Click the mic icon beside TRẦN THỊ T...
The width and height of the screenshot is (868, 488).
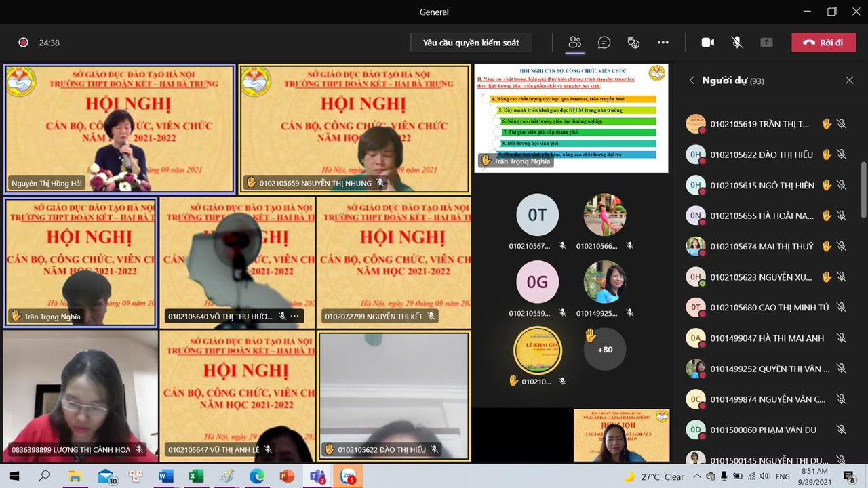[x=842, y=124]
